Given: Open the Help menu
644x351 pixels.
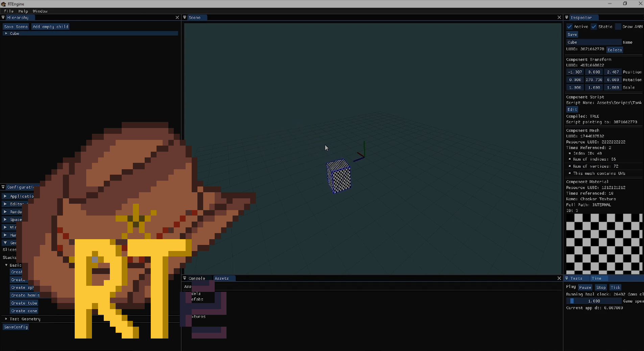Looking at the screenshot, I should click(23, 11).
